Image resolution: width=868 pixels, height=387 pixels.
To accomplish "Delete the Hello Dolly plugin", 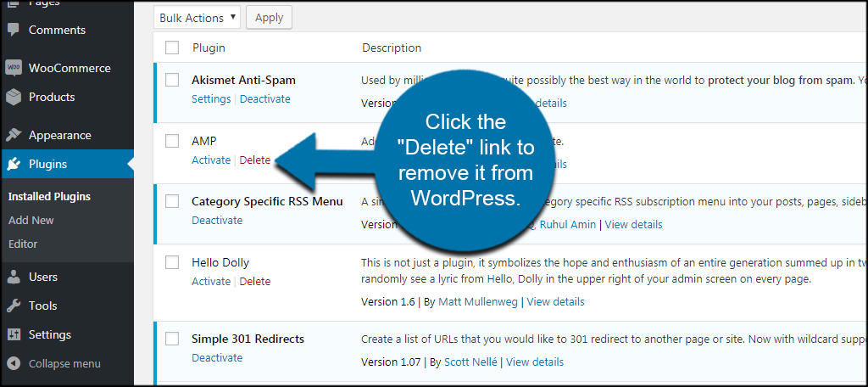I will point(254,281).
